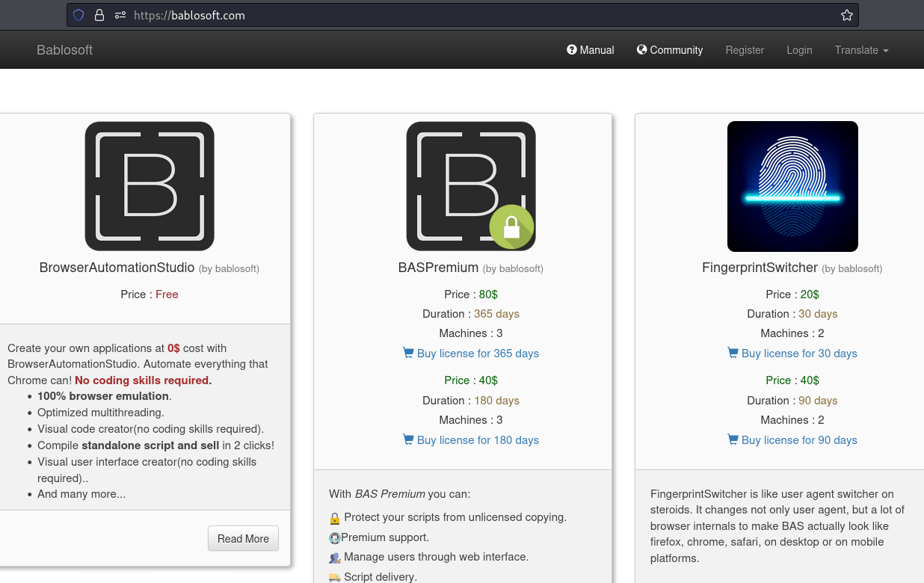The width and height of the screenshot is (924, 583).
Task: Click the padlock icon next to Protect your scripts
Action: pyautogui.click(x=334, y=517)
